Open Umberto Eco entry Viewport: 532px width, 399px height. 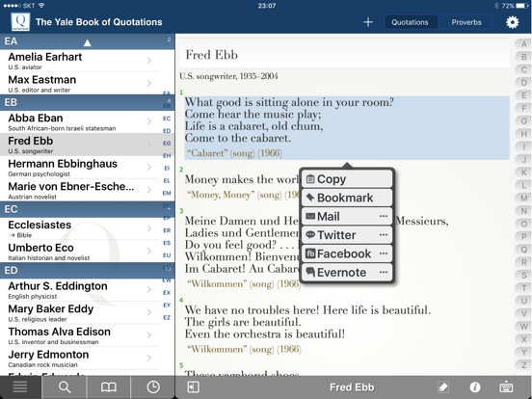pyautogui.click(x=80, y=252)
